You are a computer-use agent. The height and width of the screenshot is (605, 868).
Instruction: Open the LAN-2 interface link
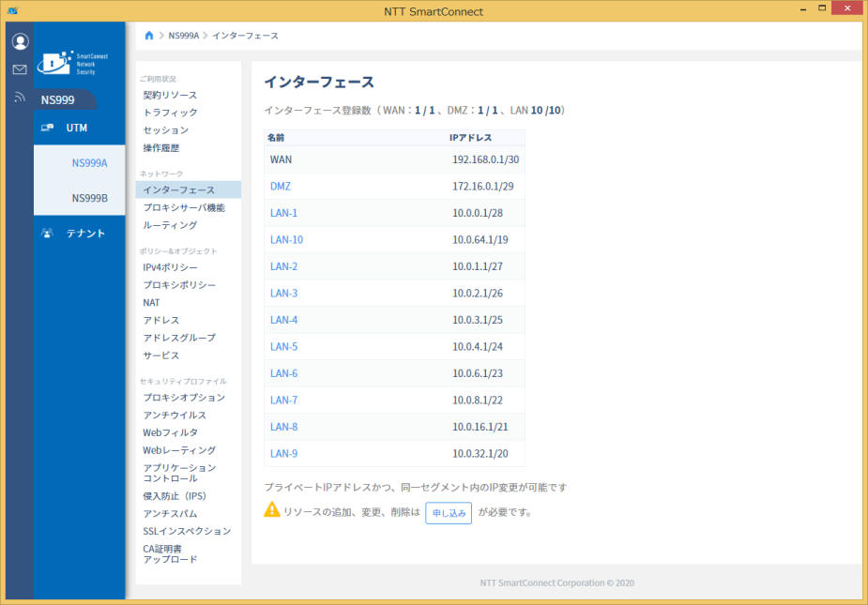pos(283,266)
